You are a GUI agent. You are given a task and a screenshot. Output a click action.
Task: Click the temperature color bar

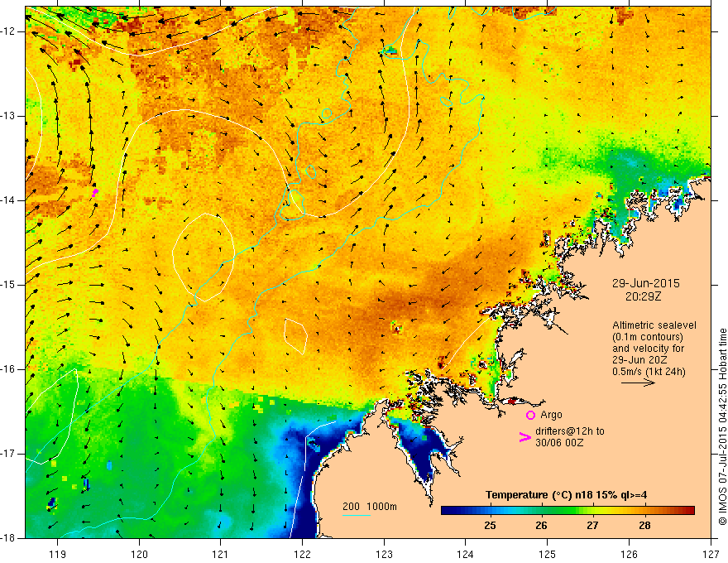[568, 511]
